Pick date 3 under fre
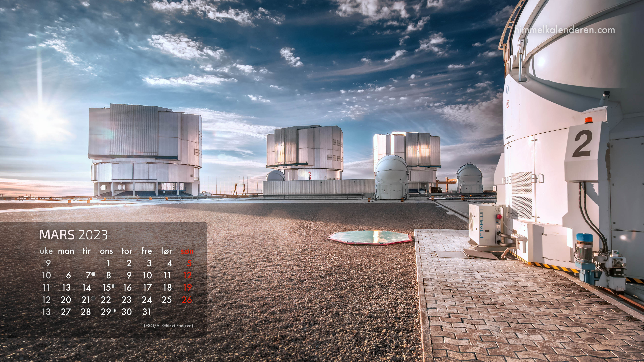The width and height of the screenshot is (644, 362). pos(149,263)
